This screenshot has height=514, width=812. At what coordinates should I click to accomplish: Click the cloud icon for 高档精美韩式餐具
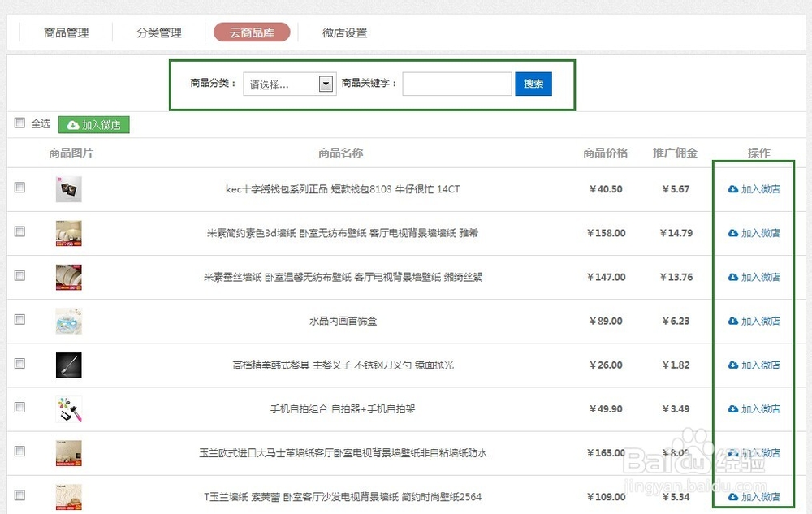(x=734, y=365)
